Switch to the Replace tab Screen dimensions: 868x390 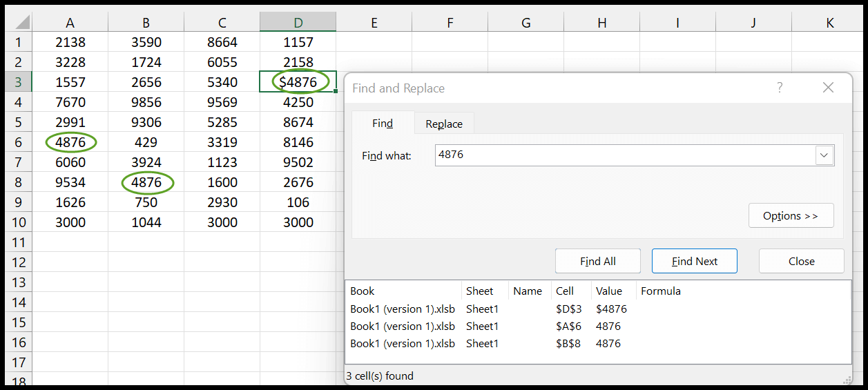point(444,124)
